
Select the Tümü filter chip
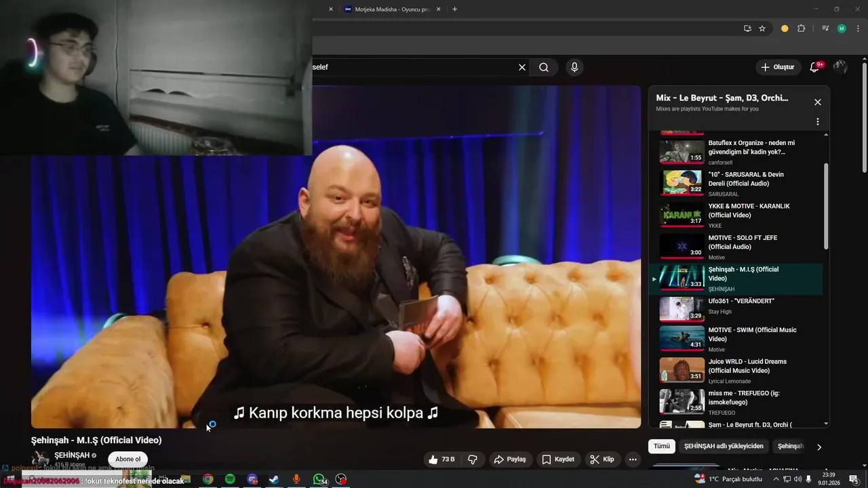(x=661, y=446)
